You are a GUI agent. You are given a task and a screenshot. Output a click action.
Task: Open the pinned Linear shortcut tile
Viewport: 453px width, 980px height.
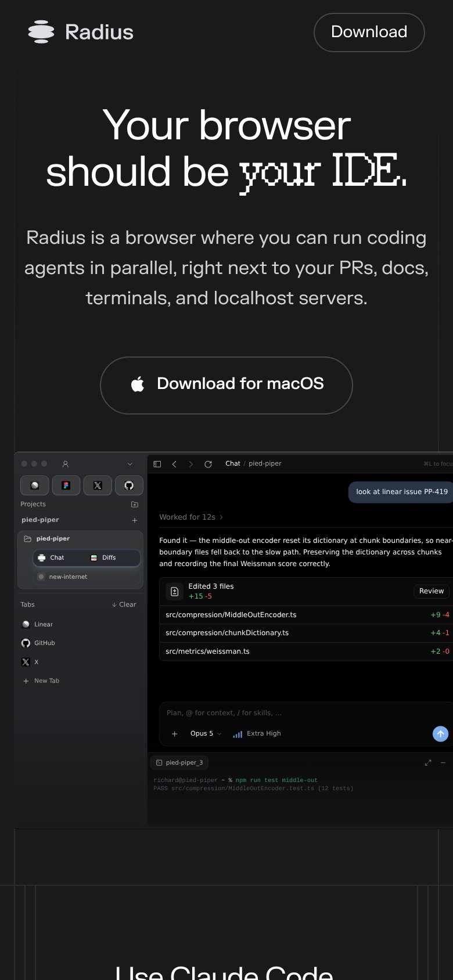pyautogui.click(x=35, y=485)
